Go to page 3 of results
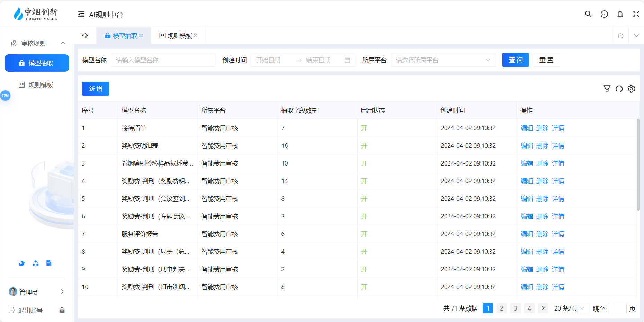The height and width of the screenshot is (322, 644). [515, 308]
